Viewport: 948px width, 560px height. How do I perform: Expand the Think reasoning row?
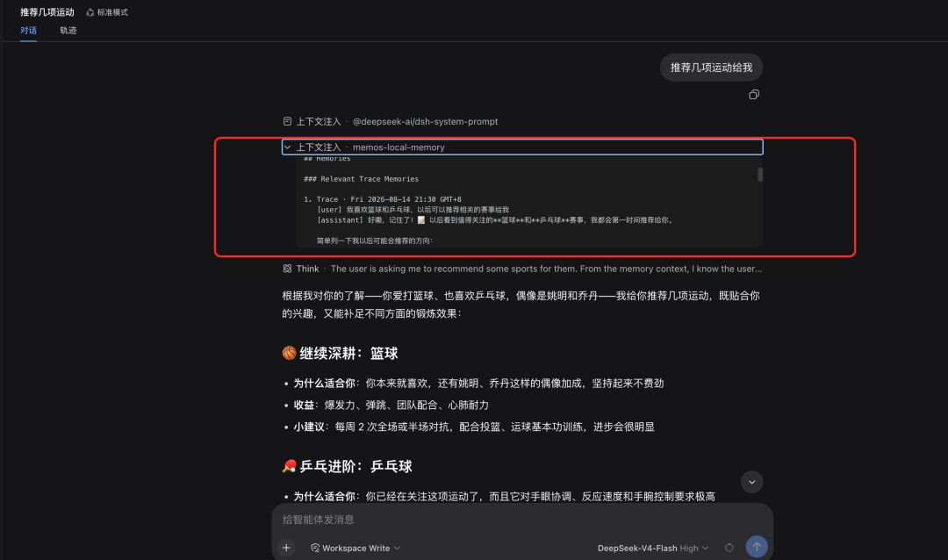(x=522, y=269)
